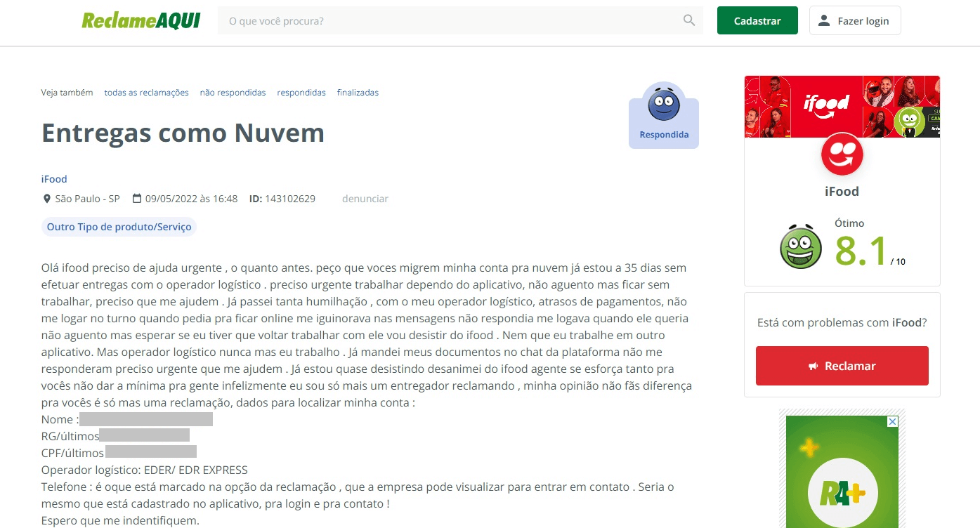The image size is (980, 528).
Task: Click the denunciar link
Action: point(365,199)
